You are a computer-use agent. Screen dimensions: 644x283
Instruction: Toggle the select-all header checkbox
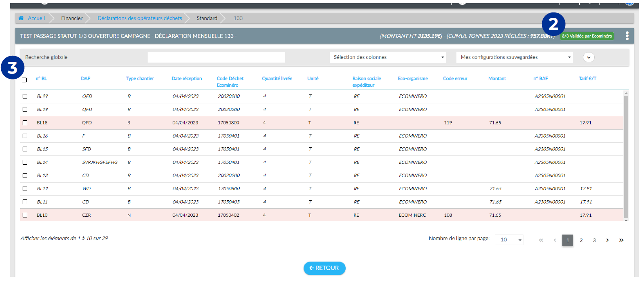[x=24, y=80]
